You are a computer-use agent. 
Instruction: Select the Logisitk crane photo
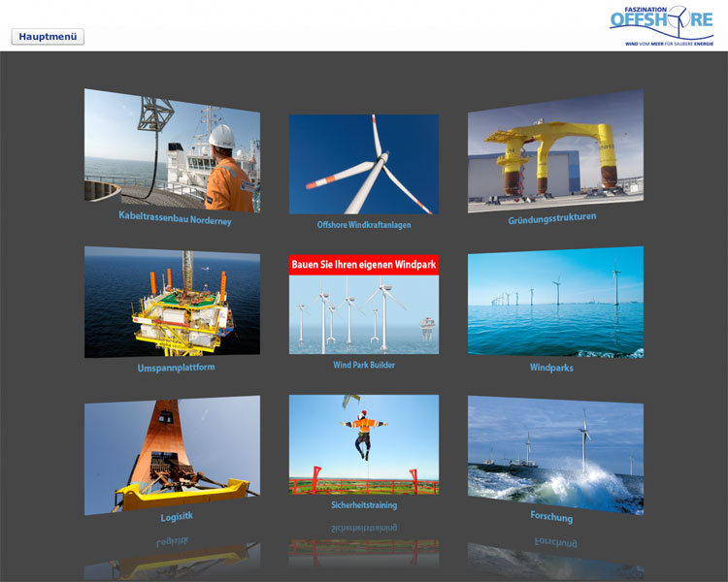[x=172, y=454]
